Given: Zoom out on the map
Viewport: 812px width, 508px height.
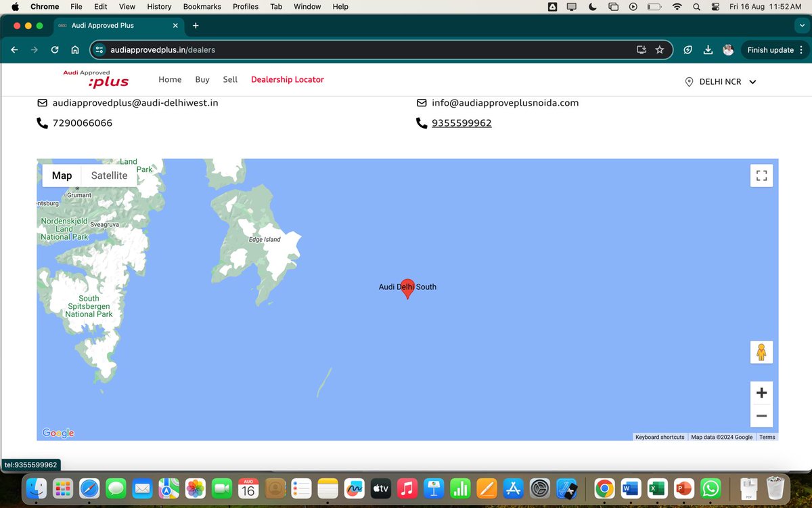Looking at the screenshot, I should point(761,416).
